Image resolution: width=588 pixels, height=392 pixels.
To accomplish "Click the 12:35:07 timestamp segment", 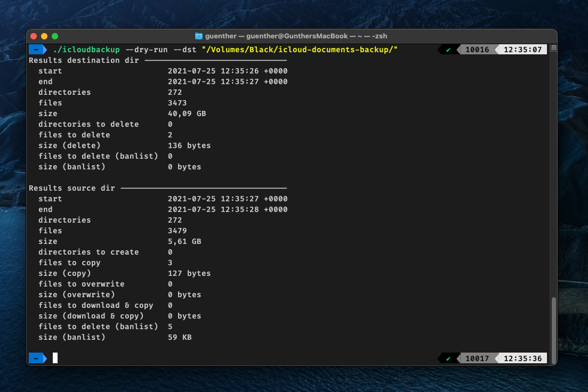I will (522, 50).
